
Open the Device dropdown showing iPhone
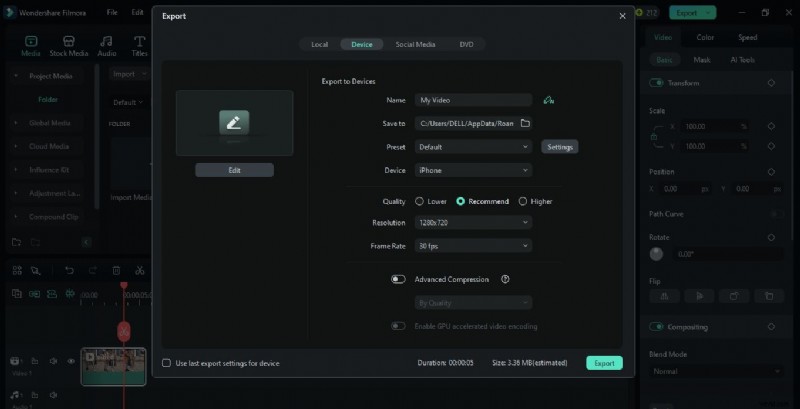[x=473, y=170]
